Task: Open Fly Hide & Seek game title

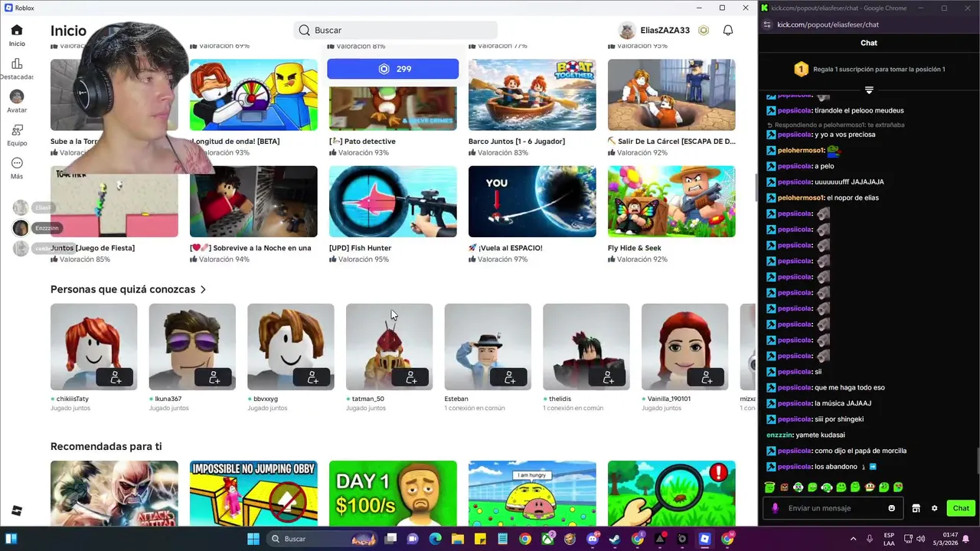Action: point(635,248)
